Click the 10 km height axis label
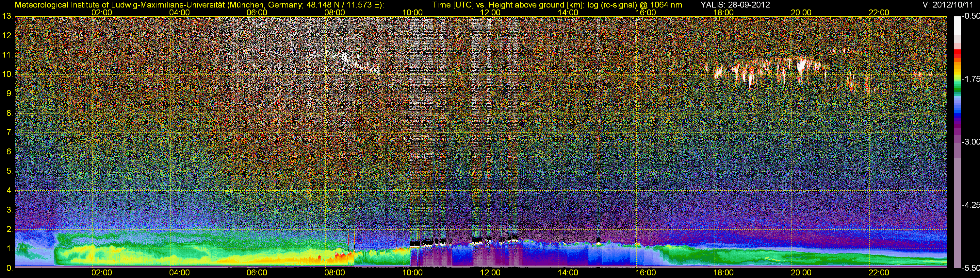 [x=7, y=74]
